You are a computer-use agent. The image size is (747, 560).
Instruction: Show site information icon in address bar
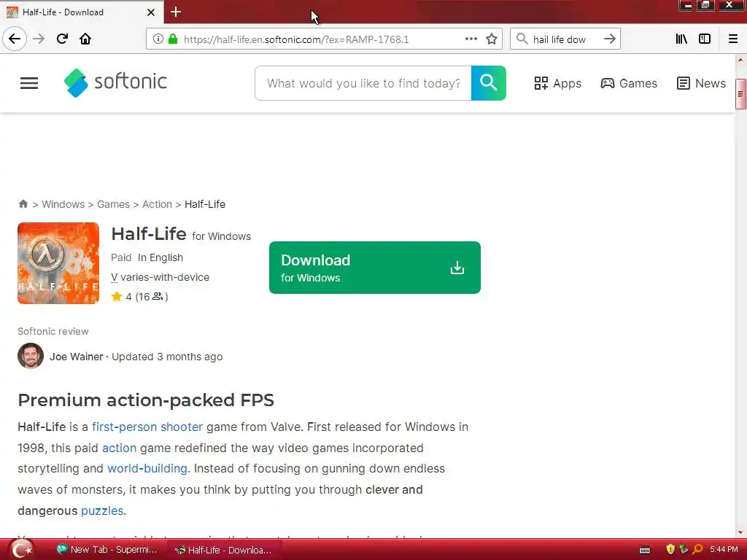click(x=158, y=39)
